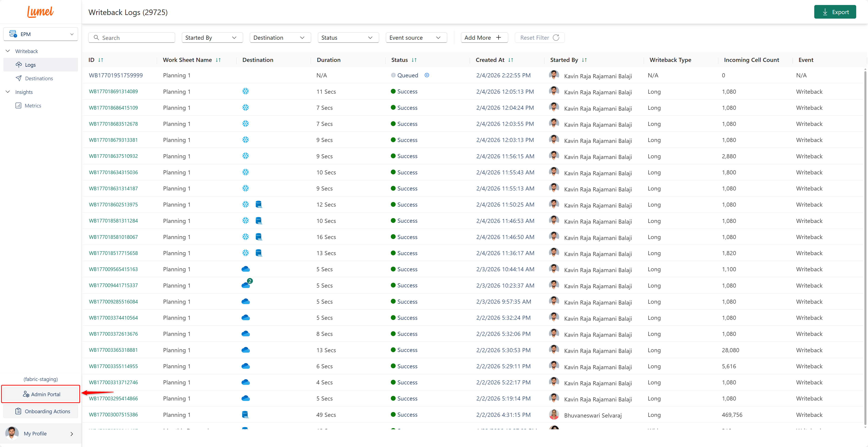Screen dimensions: 868x447
Task: Click the Status column sort arrows
Action: pos(414,60)
